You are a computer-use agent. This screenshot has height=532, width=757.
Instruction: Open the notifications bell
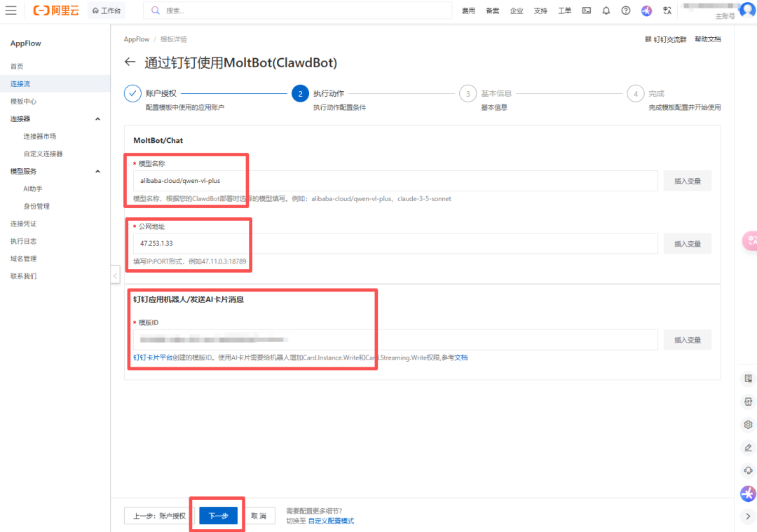[x=606, y=11]
